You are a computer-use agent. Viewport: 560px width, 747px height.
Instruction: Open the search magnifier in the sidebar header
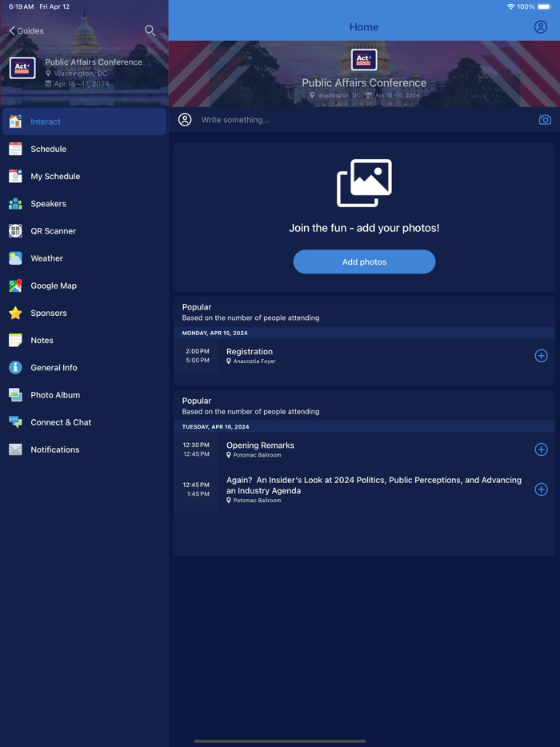pyautogui.click(x=150, y=30)
